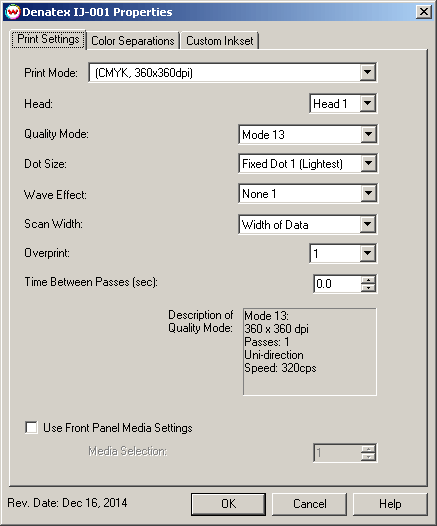Click the None 1 wave effect value
437x526 pixels.
[x=259, y=194]
